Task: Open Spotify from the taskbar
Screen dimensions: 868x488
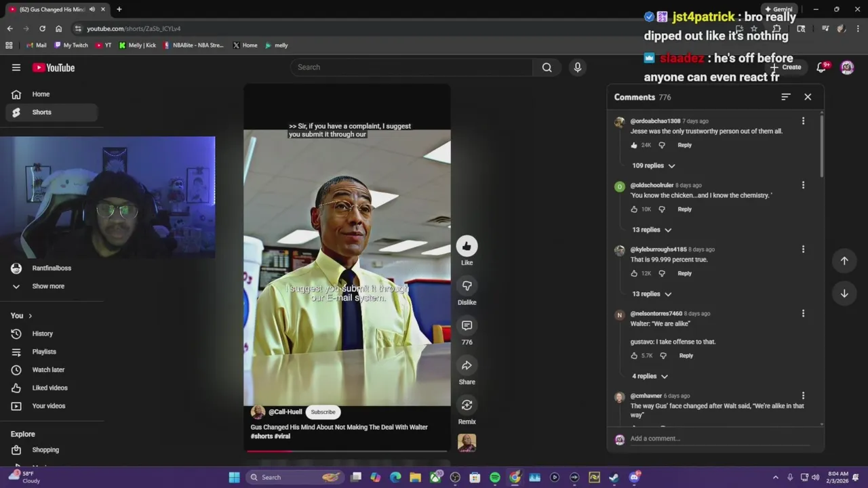Action: point(494,477)
